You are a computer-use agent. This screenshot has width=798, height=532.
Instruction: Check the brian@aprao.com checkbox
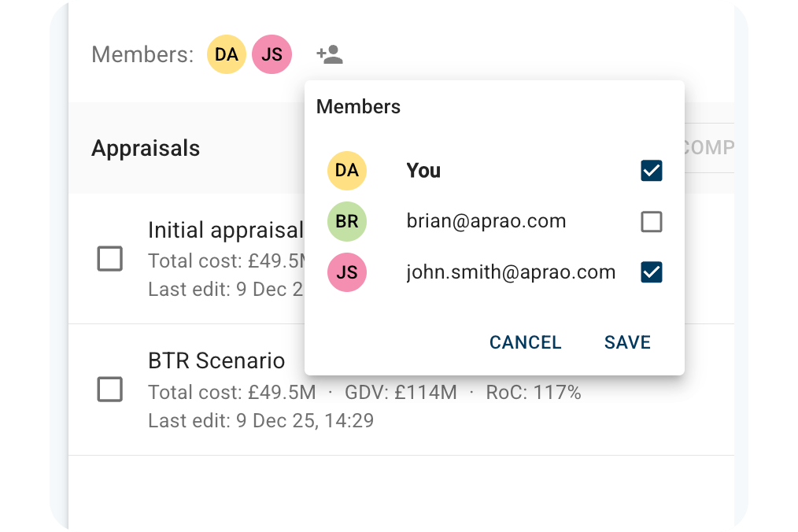652,222
